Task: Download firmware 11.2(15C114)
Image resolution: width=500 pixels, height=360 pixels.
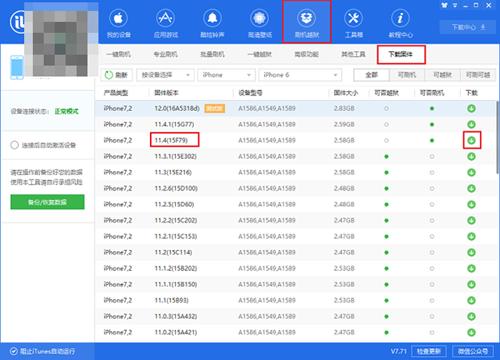Action: coord(471,252)
